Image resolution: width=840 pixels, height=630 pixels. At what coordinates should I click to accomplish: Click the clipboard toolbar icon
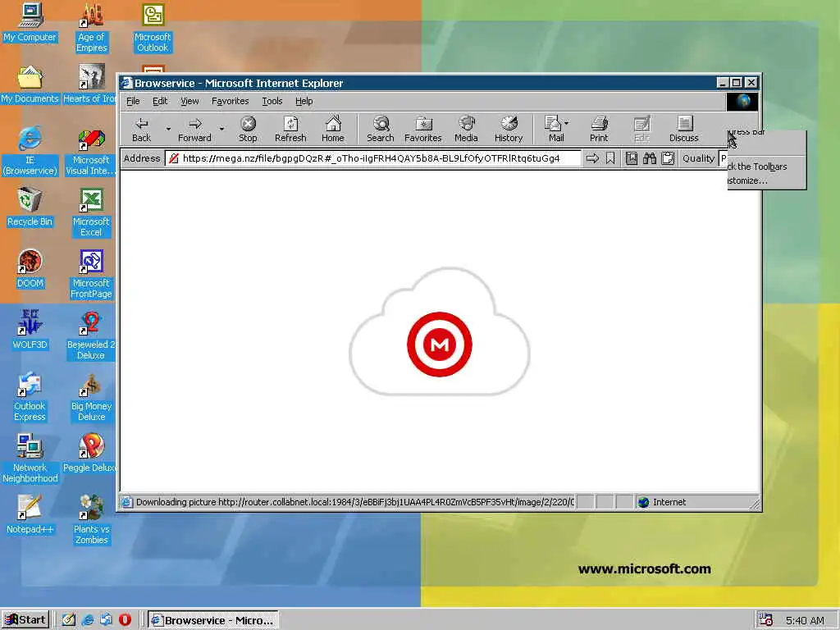tap(668, 158)
